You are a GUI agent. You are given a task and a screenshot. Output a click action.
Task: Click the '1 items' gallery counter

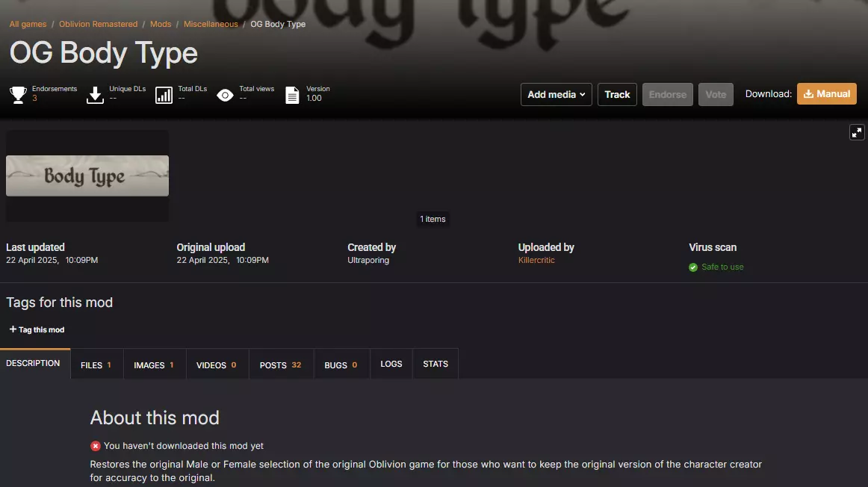tap(433, 219)
